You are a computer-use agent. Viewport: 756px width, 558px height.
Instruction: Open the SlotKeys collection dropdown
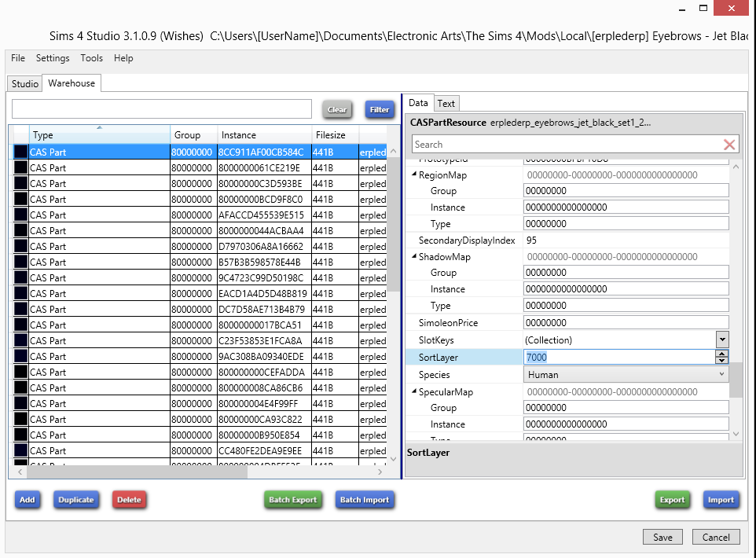(x=721, y=340)
